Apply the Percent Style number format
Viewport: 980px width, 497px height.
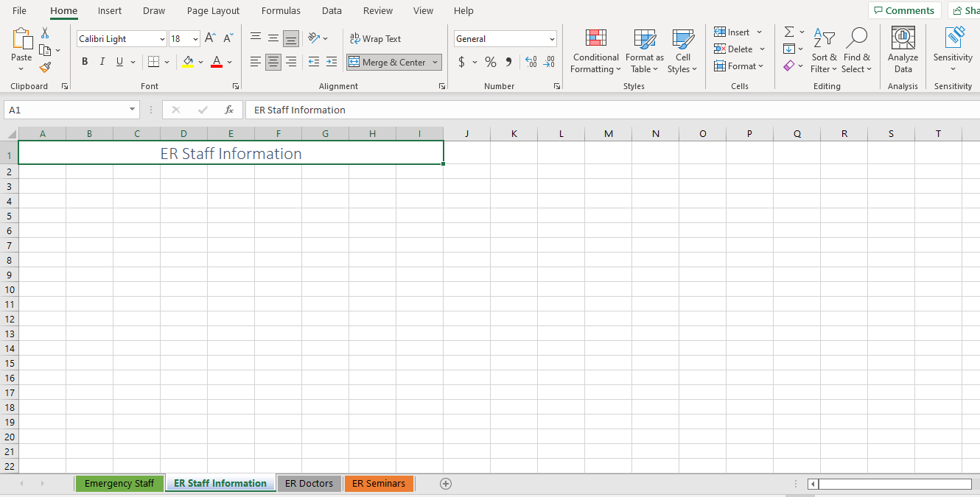point(490,62)
